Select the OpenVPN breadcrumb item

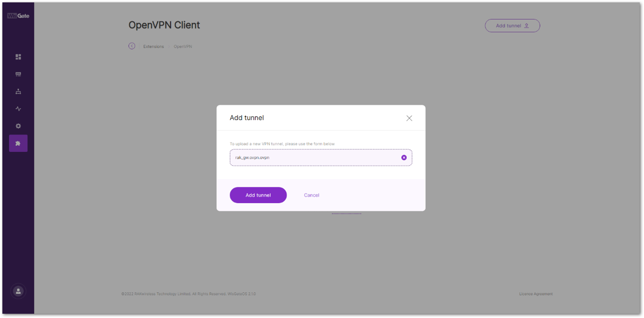(x=183, y=47)
